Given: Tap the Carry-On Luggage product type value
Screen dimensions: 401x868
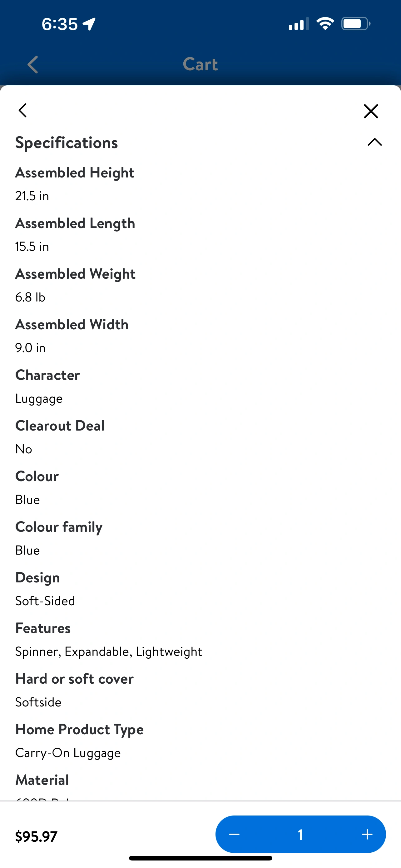Looking at the screenshot, I should (68, 752).
